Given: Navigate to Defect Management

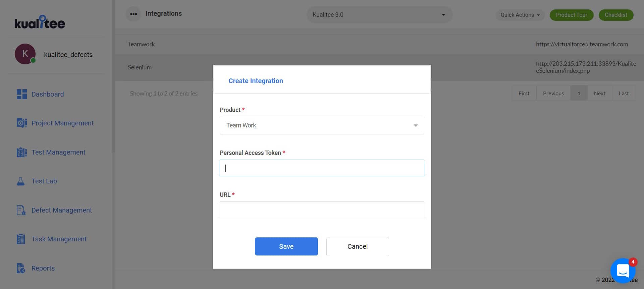Looking at the screenshot, I should point(62,210).
